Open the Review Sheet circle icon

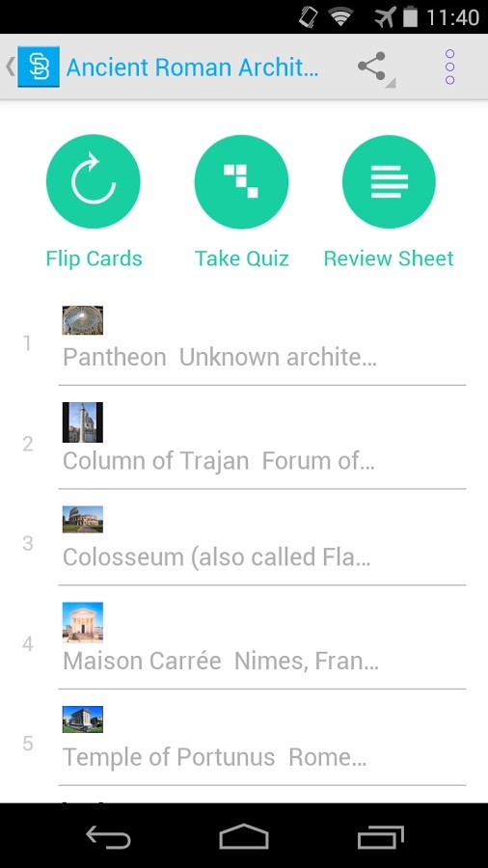pos(389,181)
